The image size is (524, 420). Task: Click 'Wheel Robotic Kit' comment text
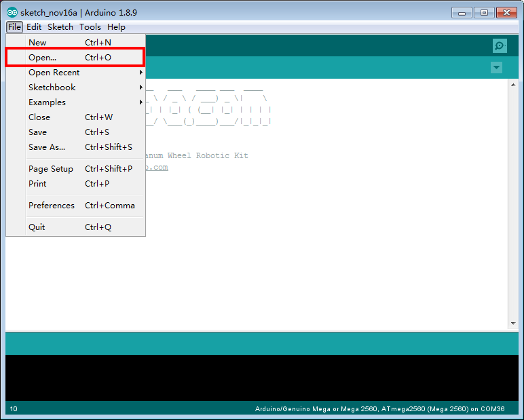[x=208, y=155]
